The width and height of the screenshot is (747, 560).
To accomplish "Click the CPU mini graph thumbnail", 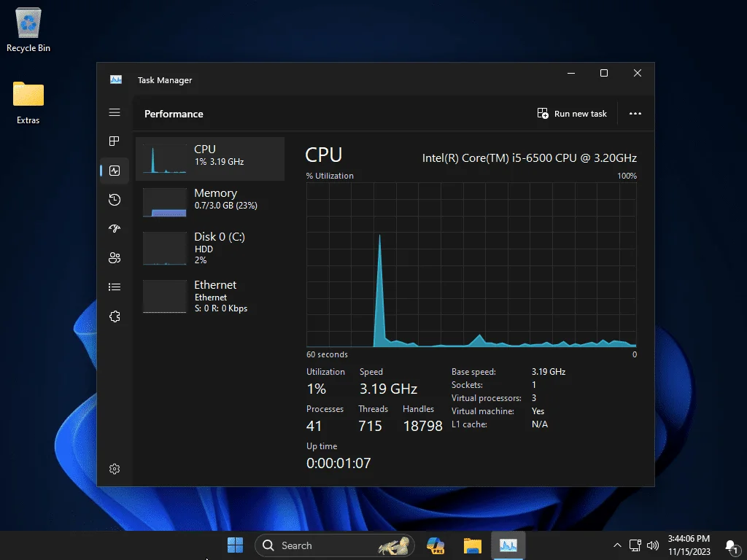I will click(x=165, y=158).
